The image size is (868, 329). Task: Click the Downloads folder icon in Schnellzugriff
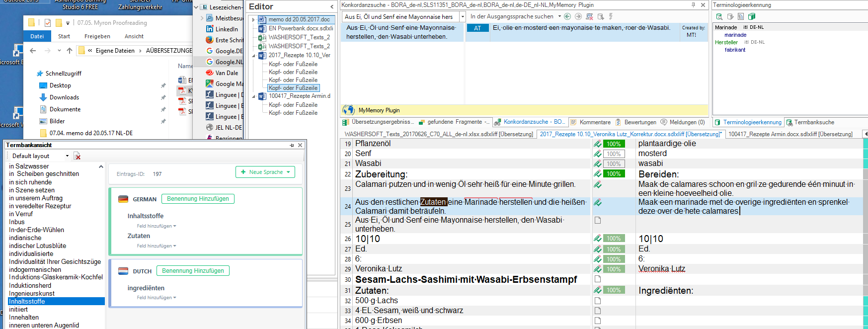coord(43,97)
